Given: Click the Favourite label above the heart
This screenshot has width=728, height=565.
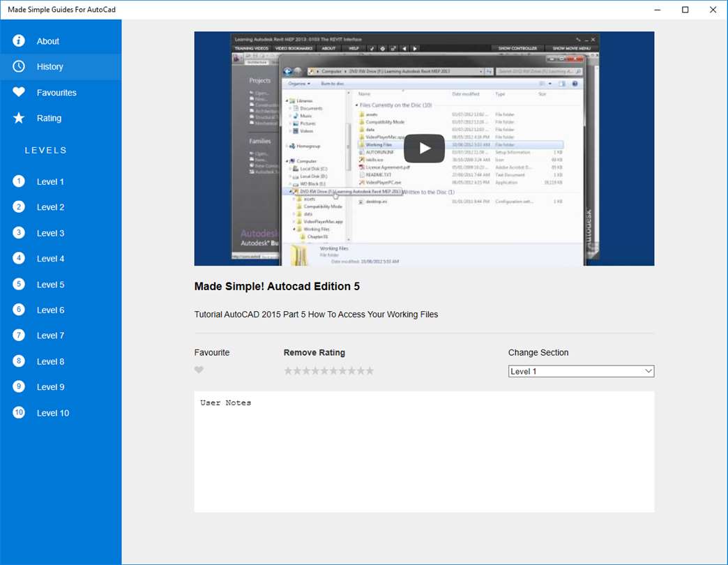Looking at the screenshot, I should [x=212, y=352].
